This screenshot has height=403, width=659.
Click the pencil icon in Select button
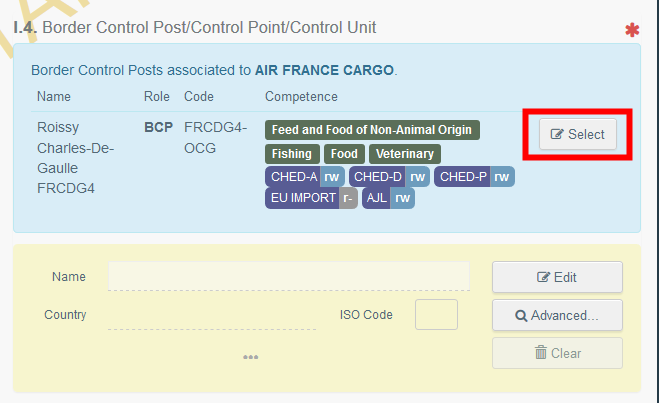point(557,134)
